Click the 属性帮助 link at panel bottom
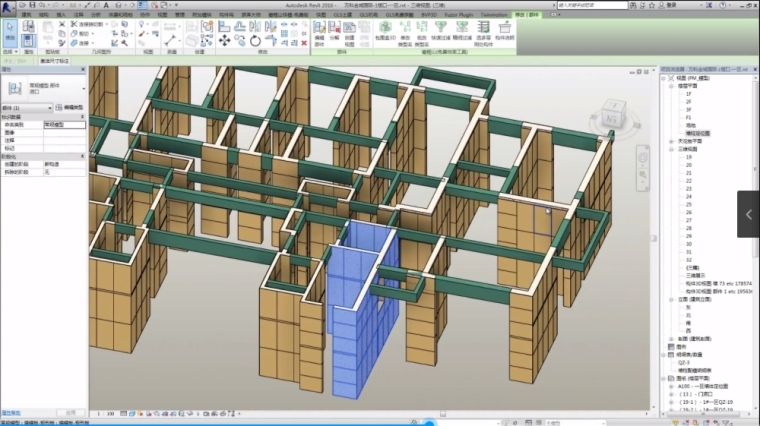The height and width of the screenshot is (426, 760). pyautogui.click(x=12, y=411)
